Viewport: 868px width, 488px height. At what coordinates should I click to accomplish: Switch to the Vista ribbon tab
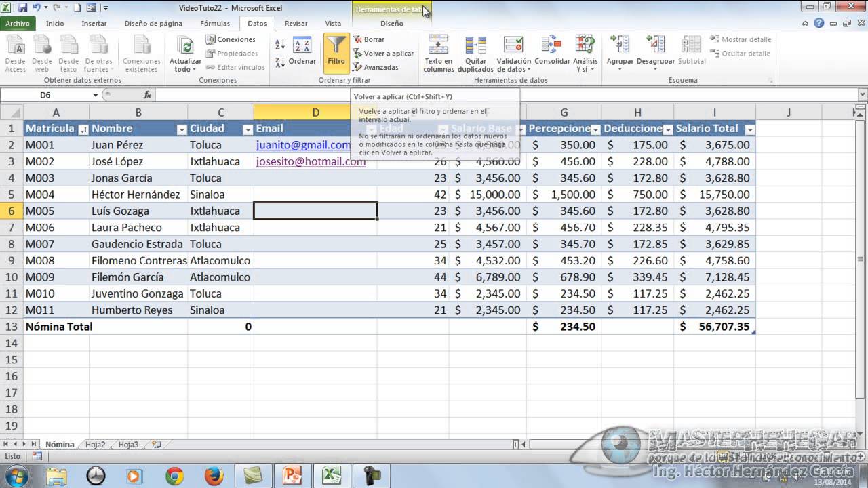tap(333, 23)
